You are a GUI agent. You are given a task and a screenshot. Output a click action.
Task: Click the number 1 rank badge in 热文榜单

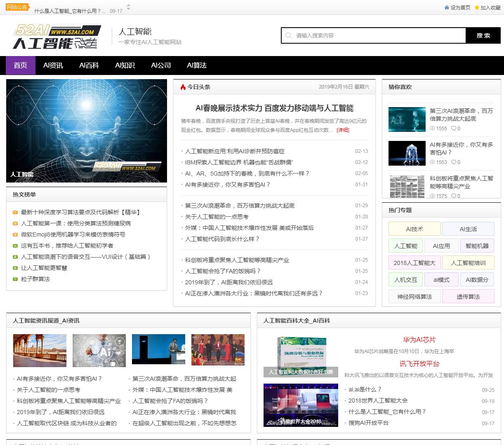pos(15,212)
